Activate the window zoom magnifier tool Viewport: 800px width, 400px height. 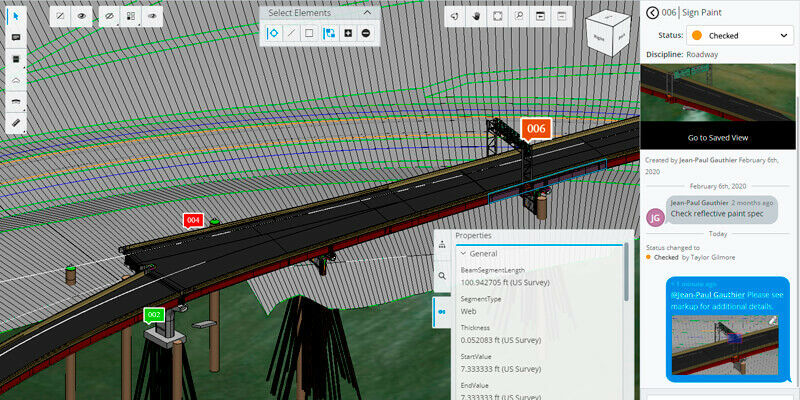point(519,16)
